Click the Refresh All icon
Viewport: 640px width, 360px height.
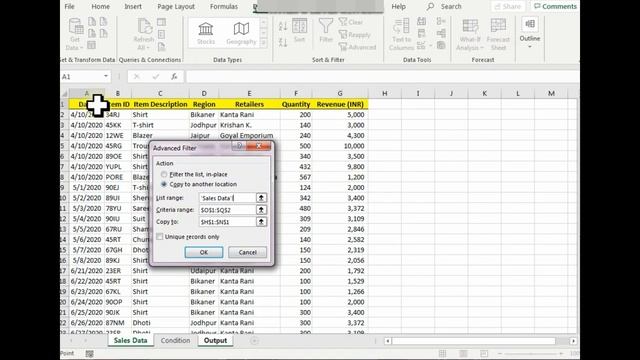[143, 33]
